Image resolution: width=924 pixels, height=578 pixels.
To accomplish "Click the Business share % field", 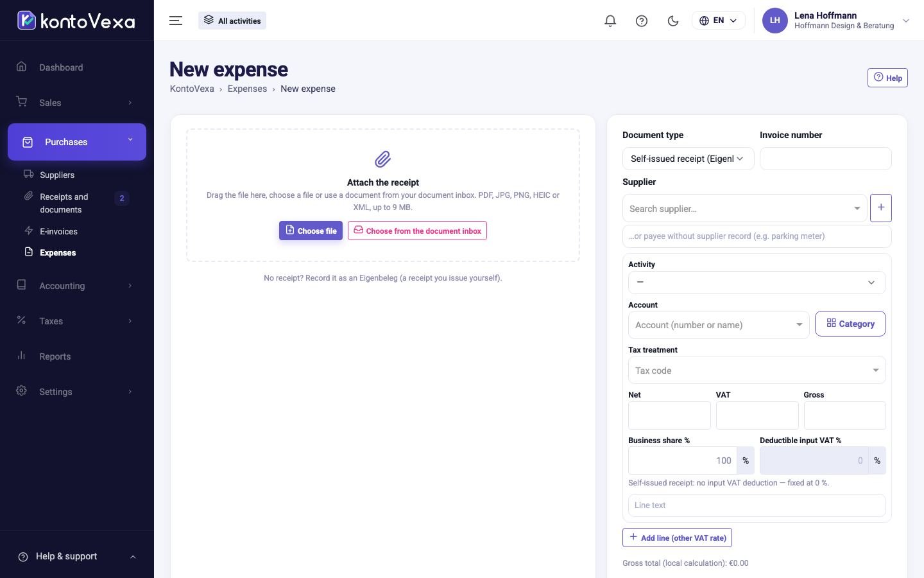I will click(x=683, y=460).
